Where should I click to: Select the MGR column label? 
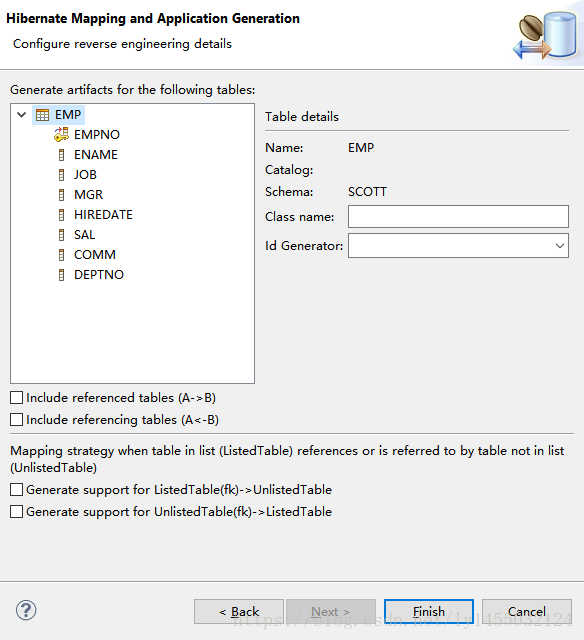(x=89, y=195)
